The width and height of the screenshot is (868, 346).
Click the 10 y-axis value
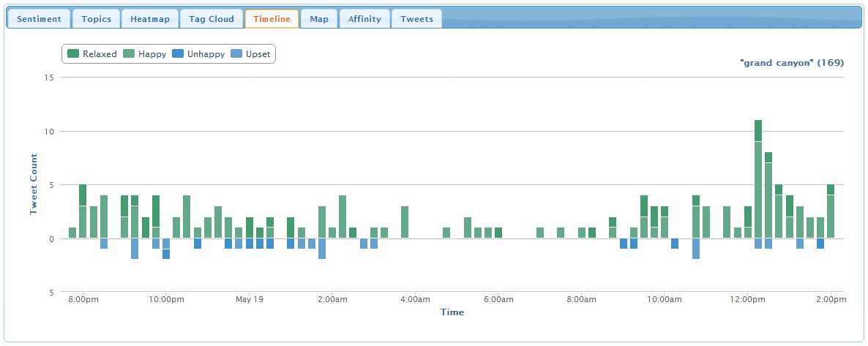49,131
